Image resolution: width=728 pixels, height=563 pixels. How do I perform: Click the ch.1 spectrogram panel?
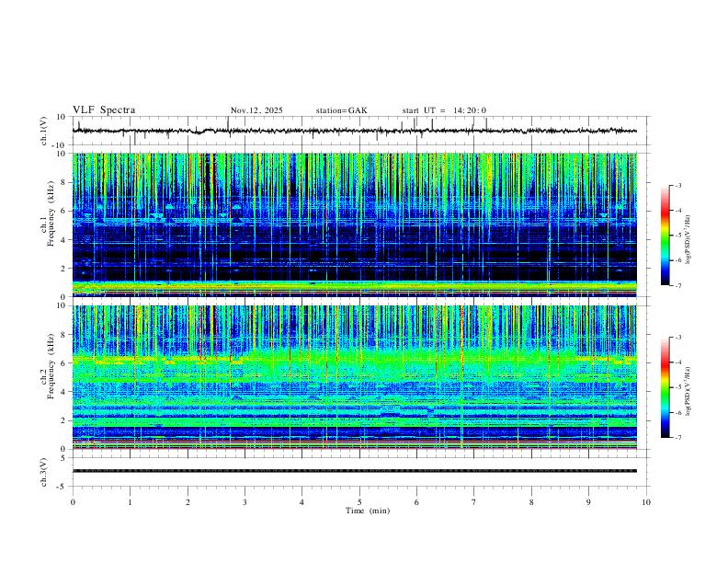(355, 224)
